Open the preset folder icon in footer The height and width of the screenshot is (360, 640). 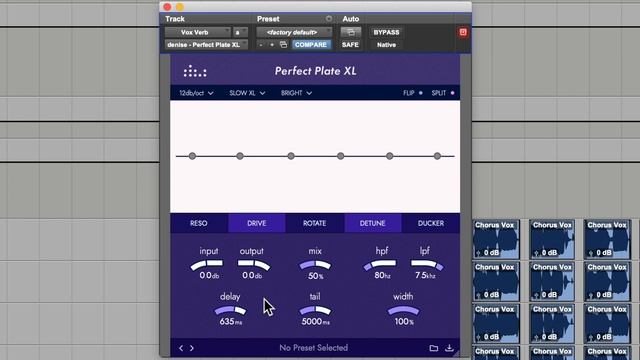click(x=433, y=348)
